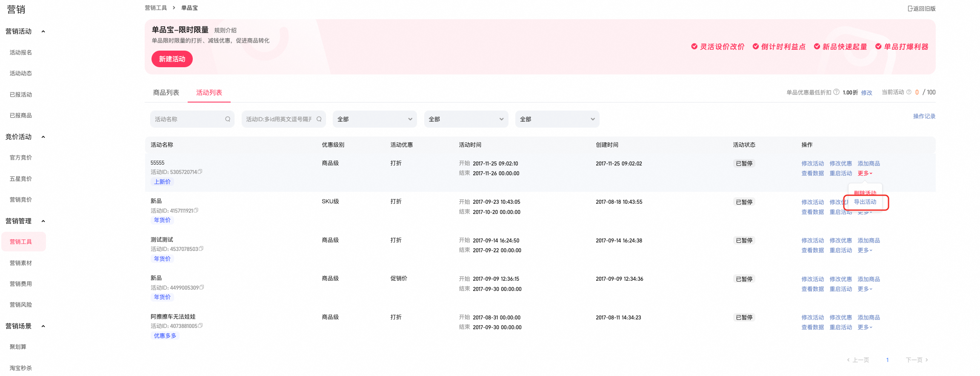The width and height of the screenshot is (980, 376).
Task: Open 营销素材 sidebar item
Action: [x=21, y=263]
